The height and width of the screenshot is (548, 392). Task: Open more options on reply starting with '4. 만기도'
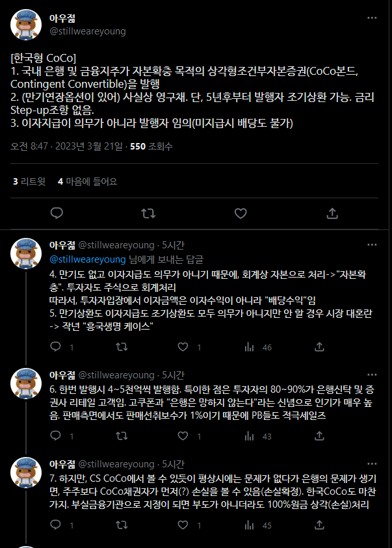[x=372, y=245]
